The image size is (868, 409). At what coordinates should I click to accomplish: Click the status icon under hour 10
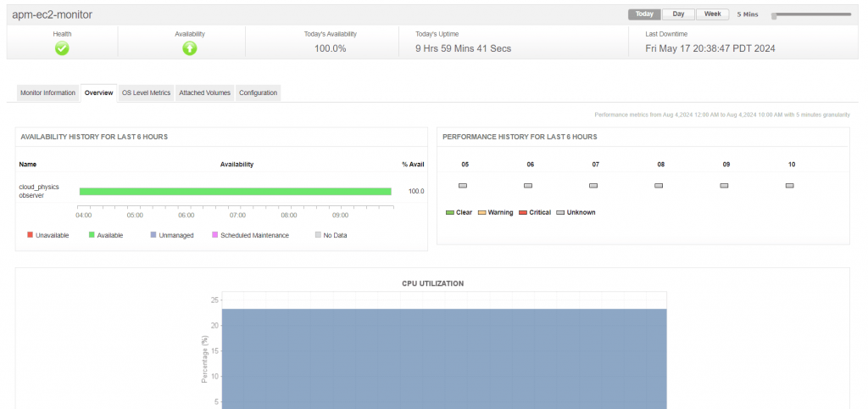coord(790,185)
